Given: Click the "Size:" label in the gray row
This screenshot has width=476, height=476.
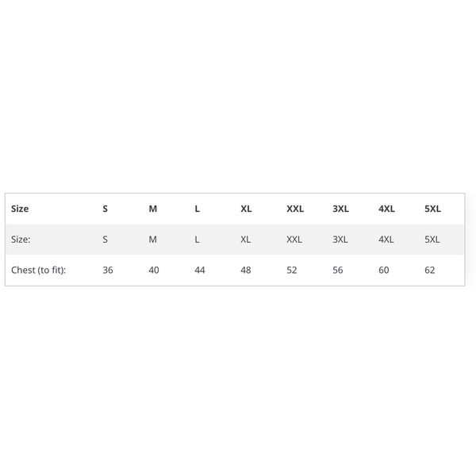Looking at the screenshot, I should pos(21,239).
